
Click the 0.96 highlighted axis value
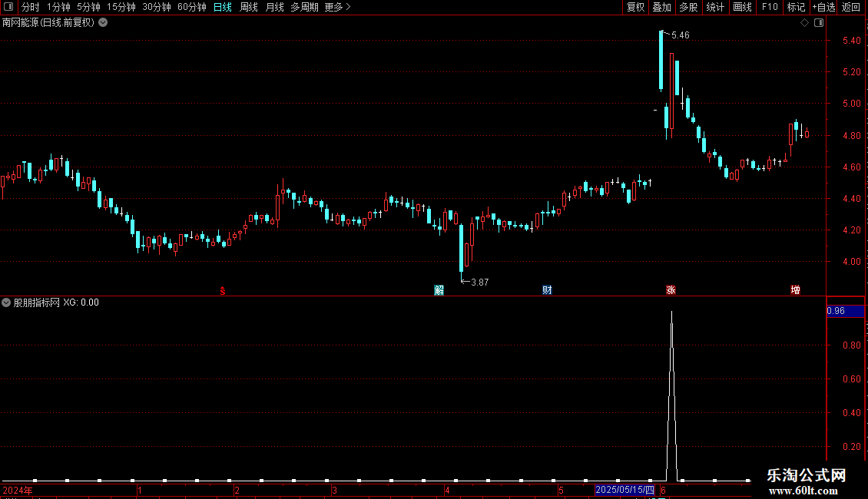(x=845, y=311)
